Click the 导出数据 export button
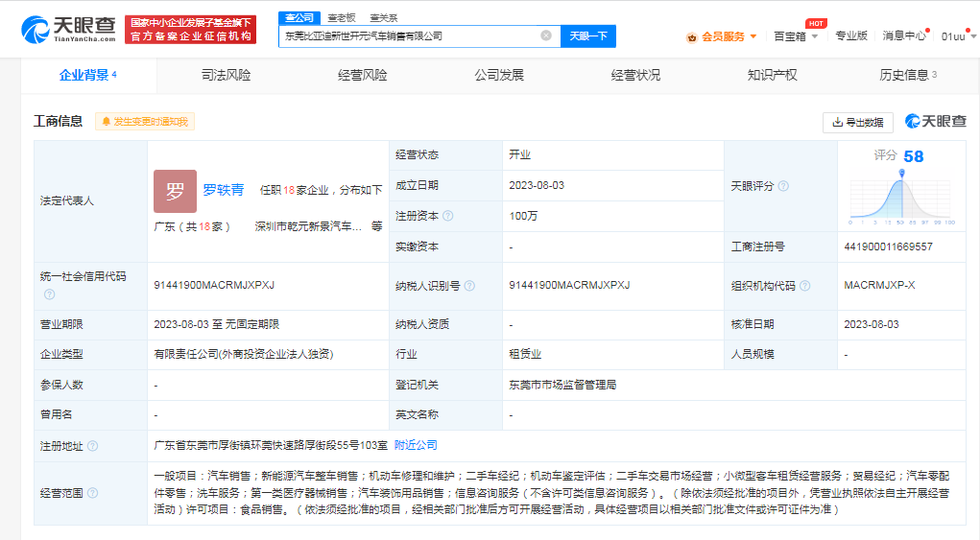This screenshot has width=980, height=540. 858,122
